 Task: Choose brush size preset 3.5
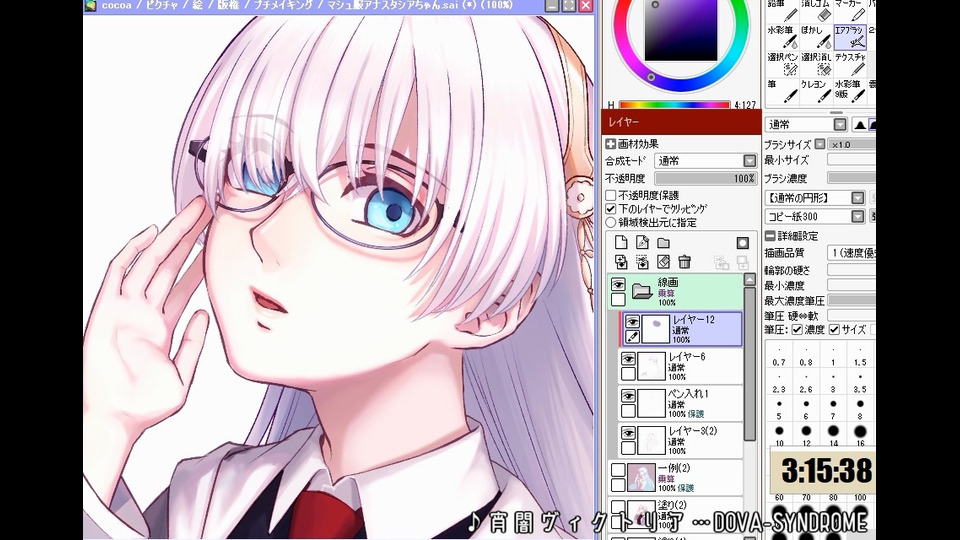[x=860, y=383]
